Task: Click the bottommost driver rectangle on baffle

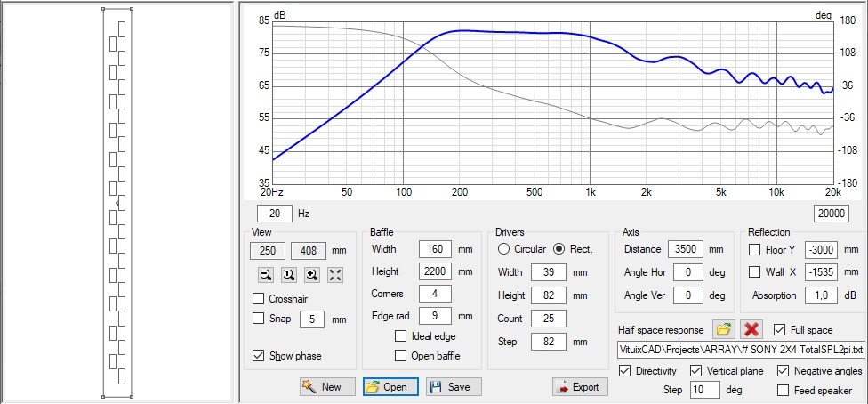Action: coord(123,376)
